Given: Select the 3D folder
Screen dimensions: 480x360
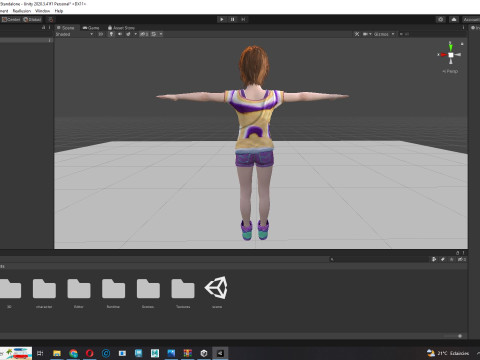Looking at the screenshot, I should tap(10, 292).
